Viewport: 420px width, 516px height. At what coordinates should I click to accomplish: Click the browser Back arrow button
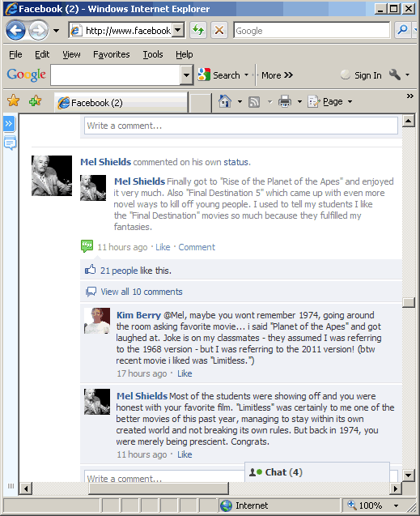tap(15, 31)
